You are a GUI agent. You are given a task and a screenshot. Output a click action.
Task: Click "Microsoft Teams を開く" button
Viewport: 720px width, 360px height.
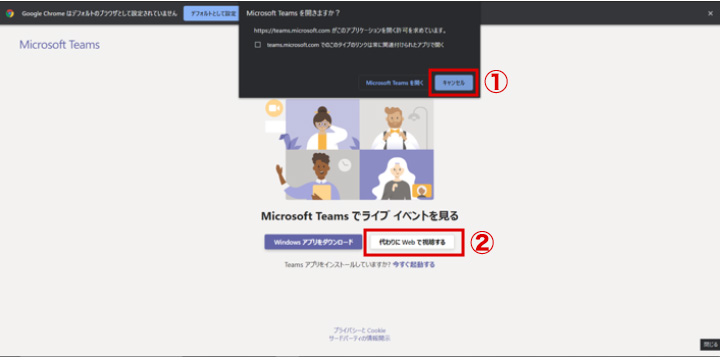tap(394, 83)
